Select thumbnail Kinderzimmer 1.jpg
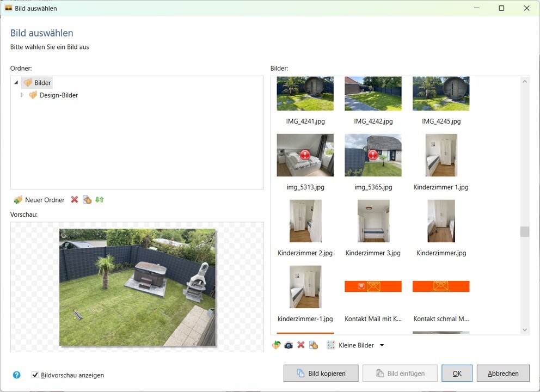 tap(441, 155)
